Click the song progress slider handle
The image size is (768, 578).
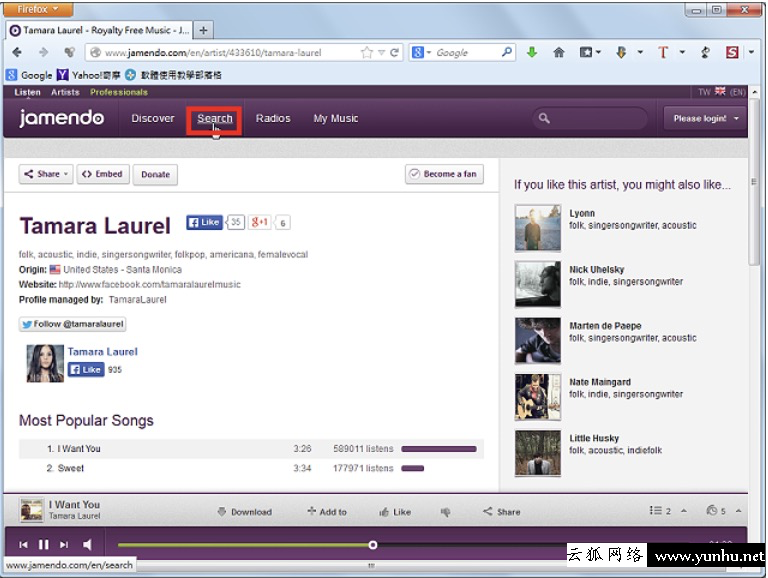click(373, 545)
